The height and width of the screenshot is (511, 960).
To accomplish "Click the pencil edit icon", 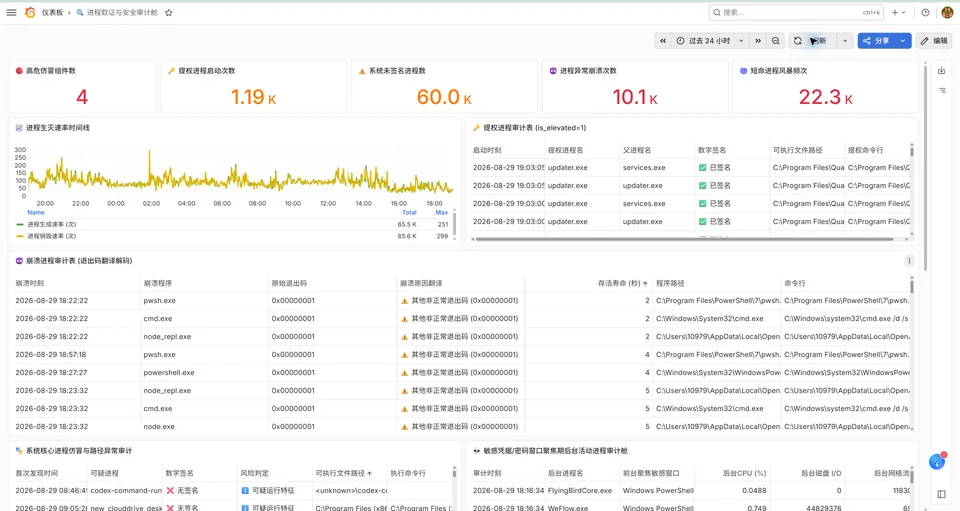I will click(x=924, y=41).
